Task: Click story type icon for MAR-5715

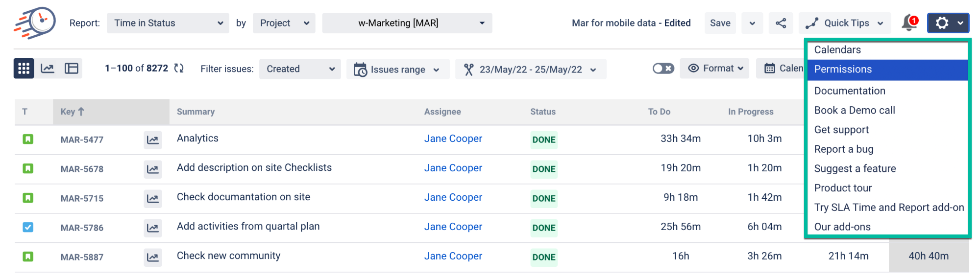Action: point(28,198)
